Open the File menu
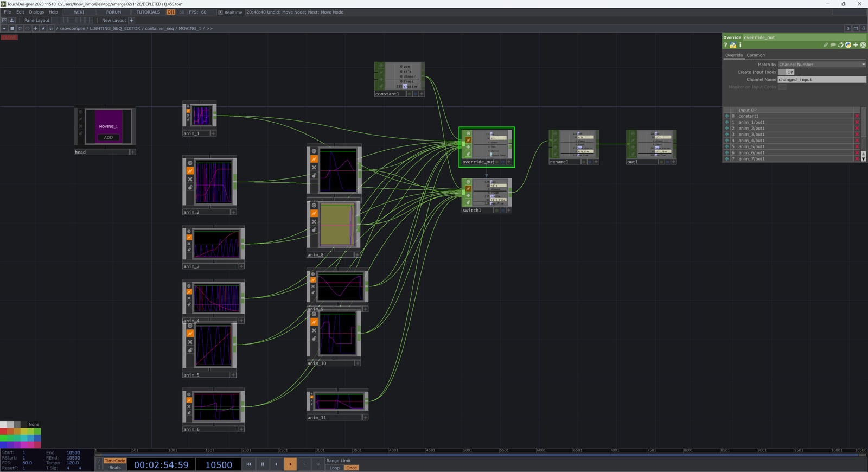The height and width of the screenshot is (472, 868). (8, 12)
